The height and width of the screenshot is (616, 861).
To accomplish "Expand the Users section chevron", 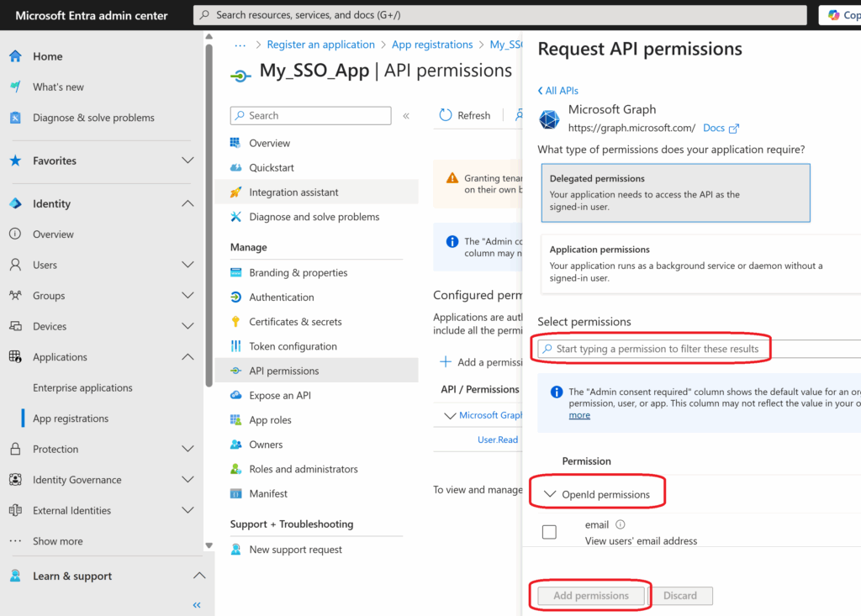I will [x=188, y=265].
